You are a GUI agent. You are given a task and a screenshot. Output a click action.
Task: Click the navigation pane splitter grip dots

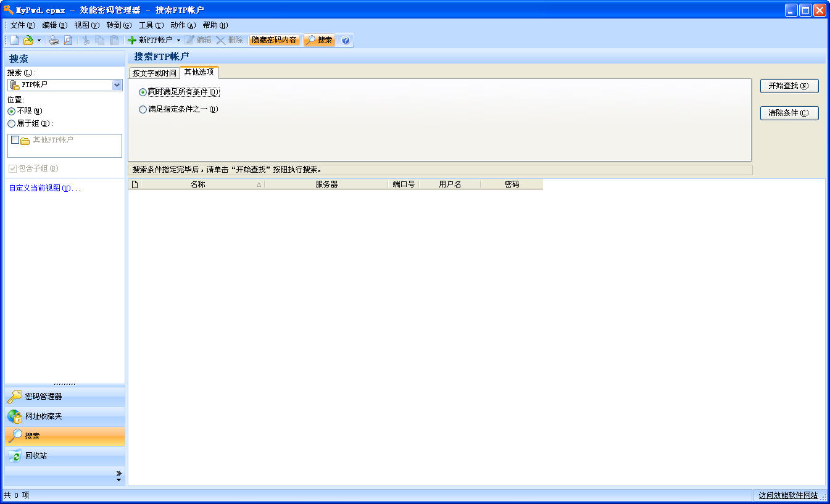tap(65, 384)
